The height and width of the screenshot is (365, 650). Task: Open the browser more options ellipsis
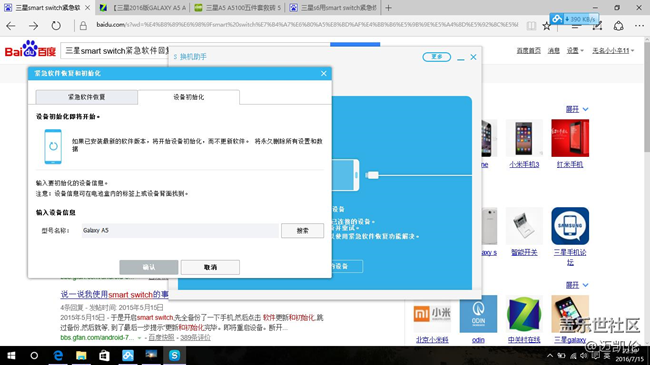coord(639,26)
